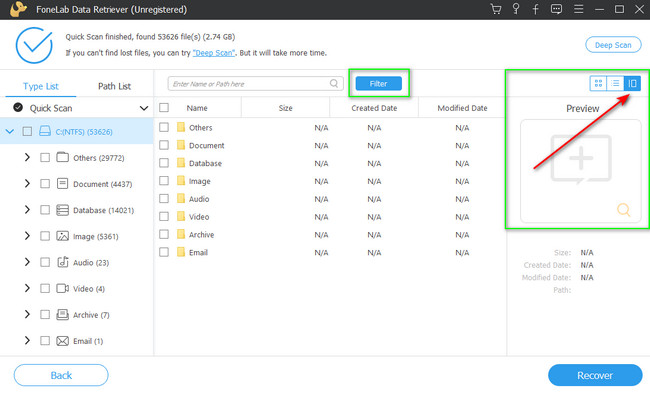The width and height of the screenshot is (650, 397).
Task: Select the Type List tab
Action: (x=41, y=86)
